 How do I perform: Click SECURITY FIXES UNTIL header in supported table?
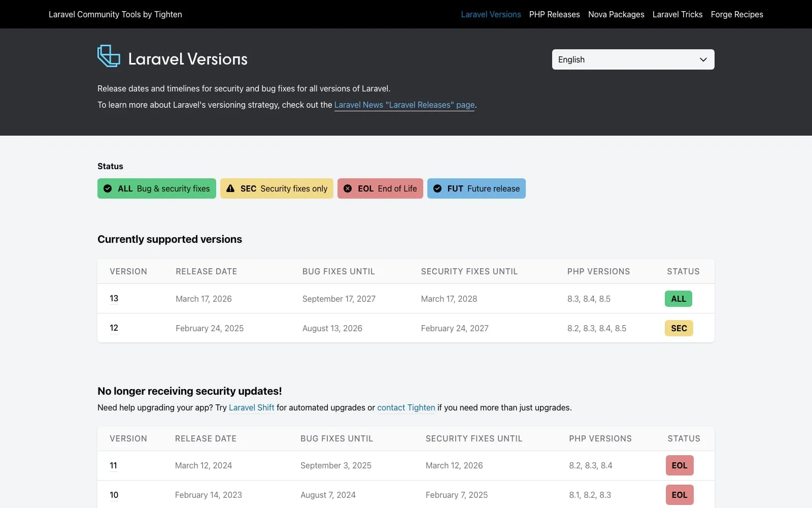[469, 271]
